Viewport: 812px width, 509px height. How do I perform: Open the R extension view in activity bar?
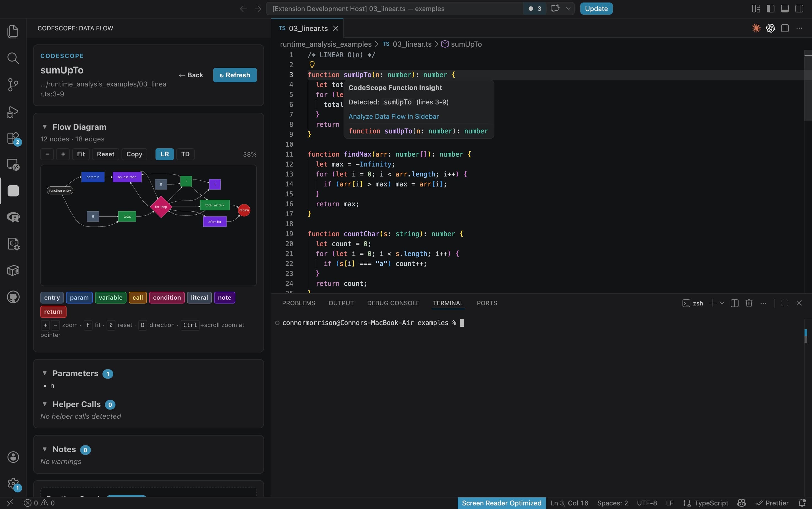(13, 217)
